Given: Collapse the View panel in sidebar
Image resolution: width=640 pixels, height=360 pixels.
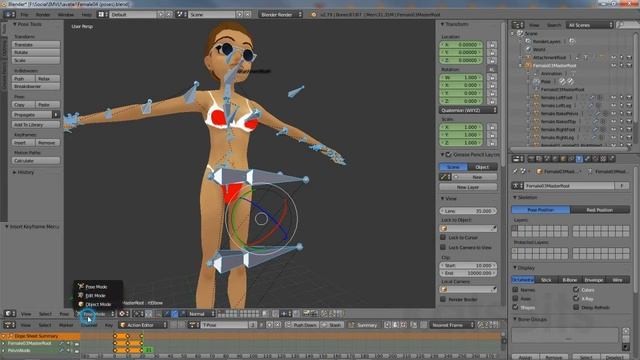Looking at the screenshot, I should (442, 198).
